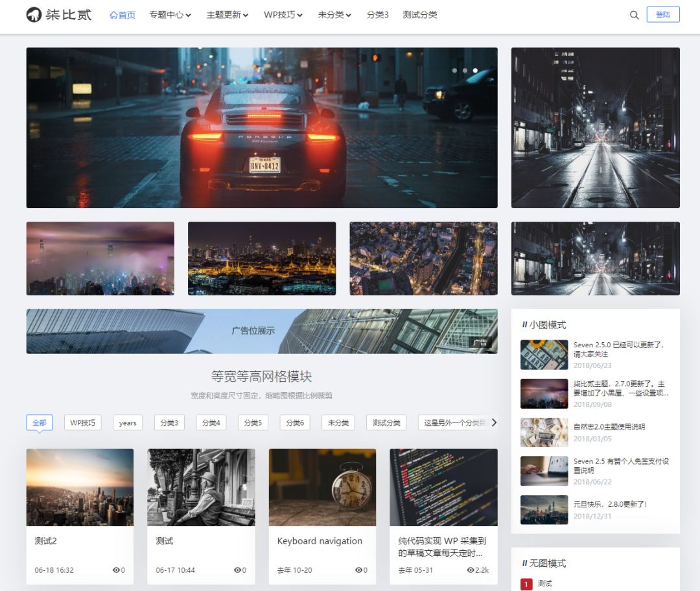Viewport: 700px width, 591px height.
Task: Click the 06-18 16:32 date text
Action: point(54,570)
